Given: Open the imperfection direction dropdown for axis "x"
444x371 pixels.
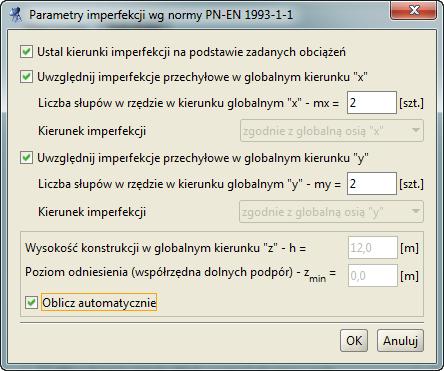Looking at the screenshot, I should 332,131.
